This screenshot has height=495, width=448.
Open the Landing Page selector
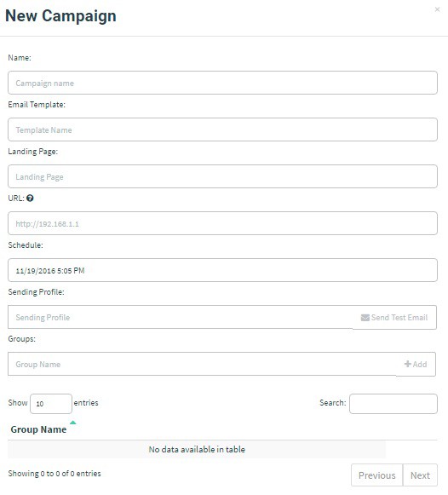[x=222, y=176]
